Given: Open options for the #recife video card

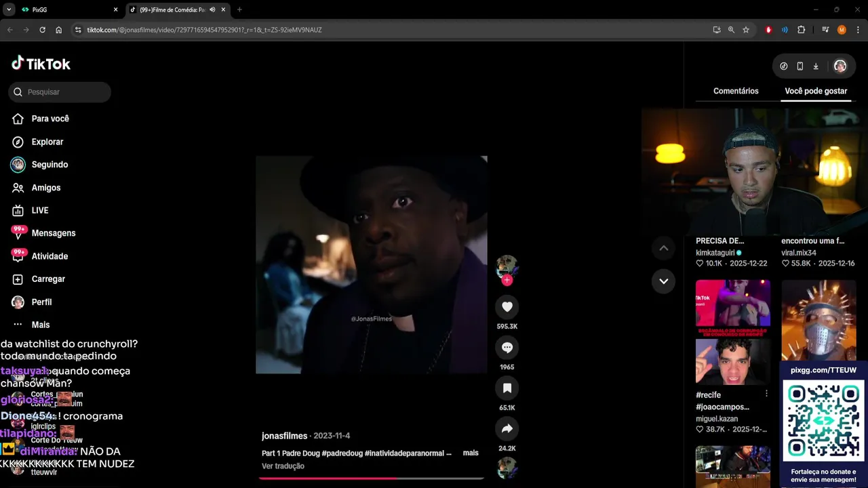Looking at the screenshot, I should (766, 394).
